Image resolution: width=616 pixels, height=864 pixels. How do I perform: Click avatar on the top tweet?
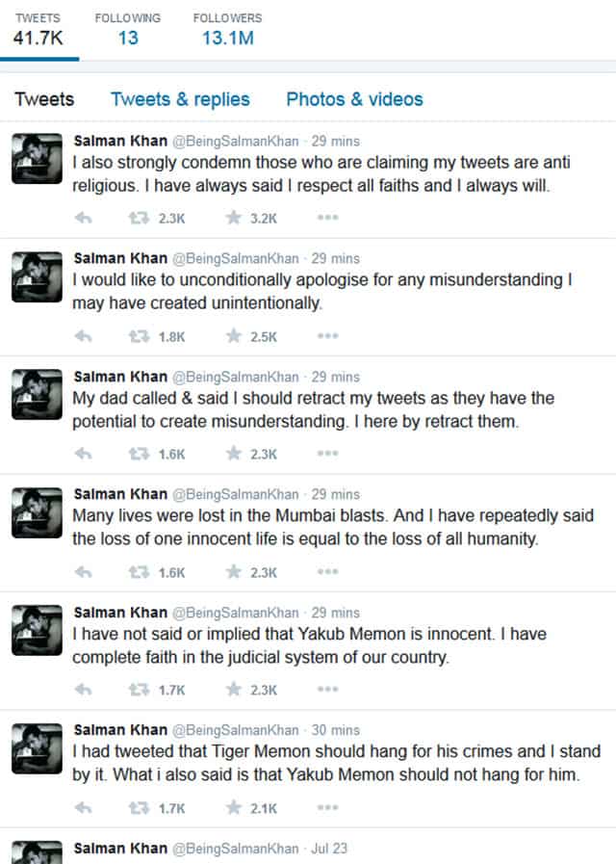(37, 158)
